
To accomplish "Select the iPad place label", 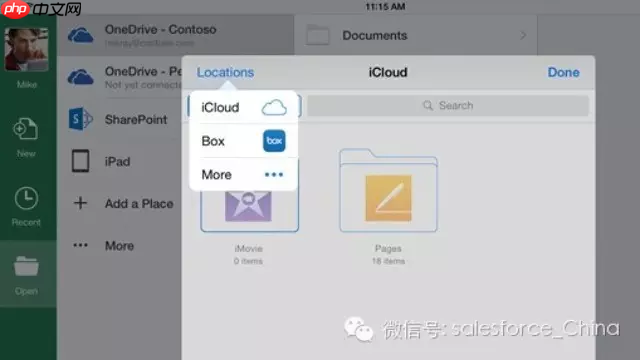I will click(x=118, y=162).
